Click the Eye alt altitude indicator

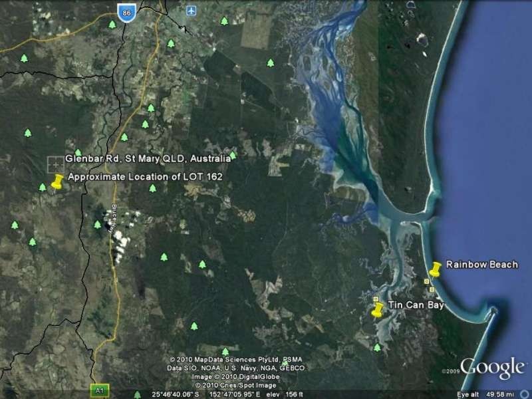[483, 392]
